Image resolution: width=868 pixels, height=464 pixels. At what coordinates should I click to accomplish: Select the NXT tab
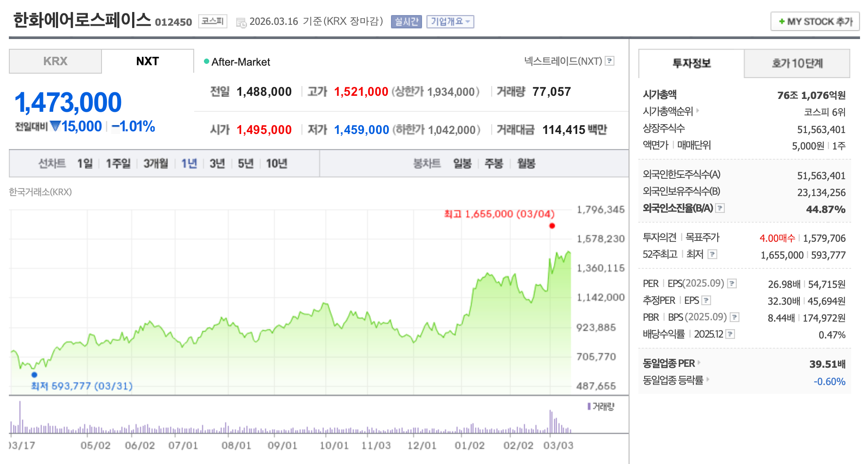click(148, 61)
